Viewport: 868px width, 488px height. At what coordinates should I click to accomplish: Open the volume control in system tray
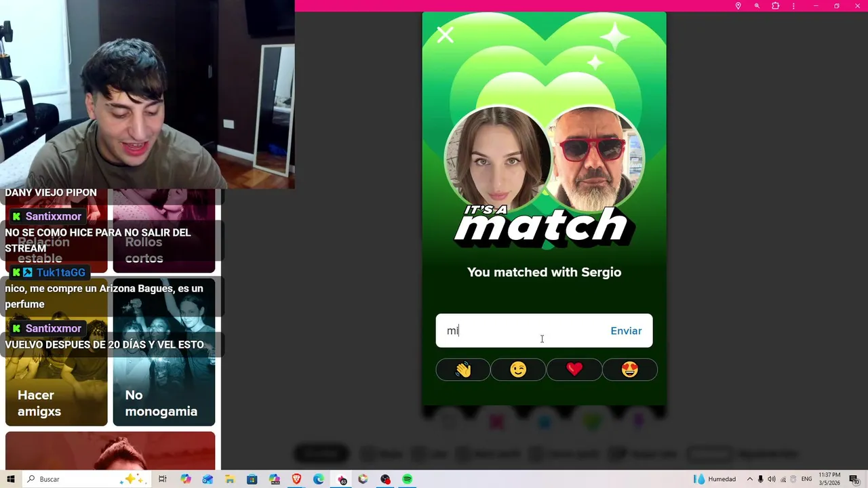[772, 479]
